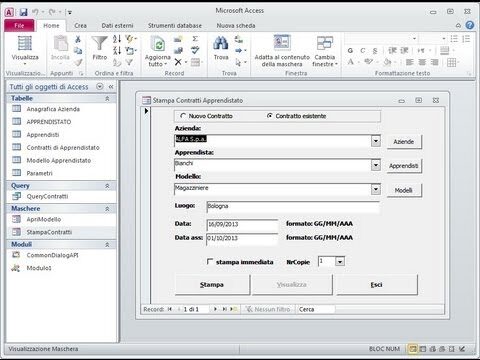Open the Azienda combo box dropdown
The height and width of the screenshot is (360, 480).
tap(376, 141)
